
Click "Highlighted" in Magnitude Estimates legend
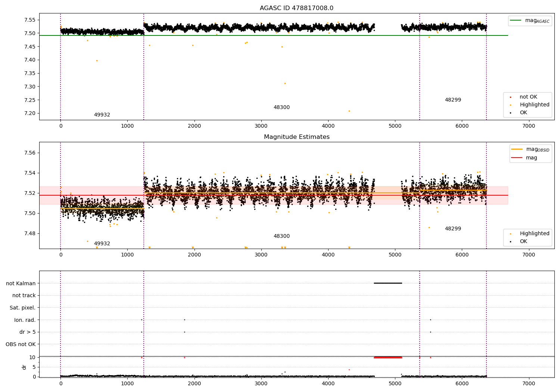[535, 233]
